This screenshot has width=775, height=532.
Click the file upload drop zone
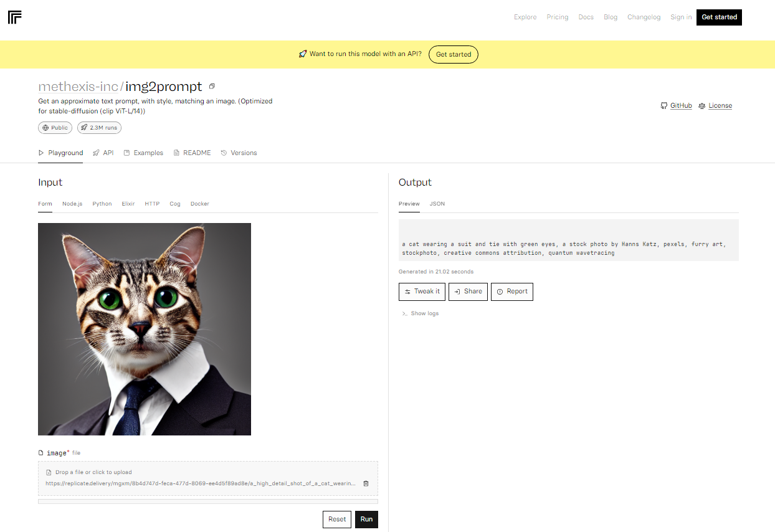tap(208, 478)
